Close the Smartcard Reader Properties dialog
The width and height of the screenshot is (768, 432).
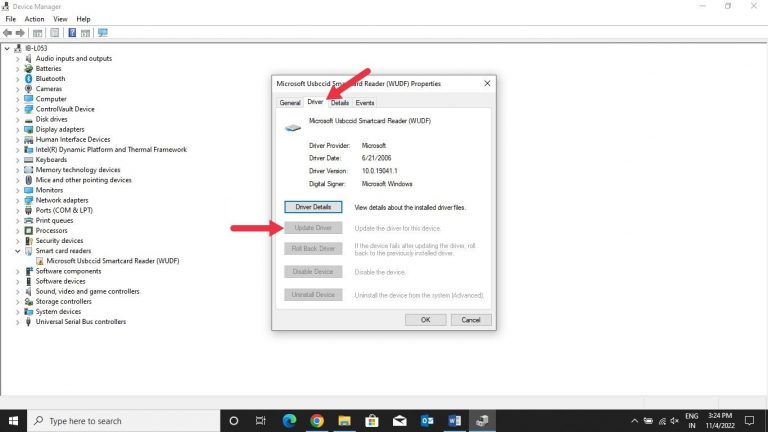pyautogui.click(x=487, y=83)
